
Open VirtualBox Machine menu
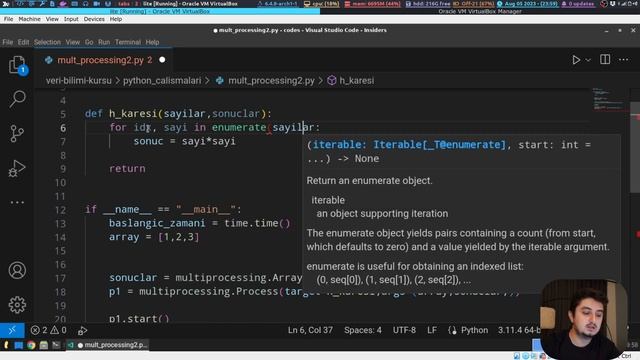pyautogui.click(x=29, y=19)
